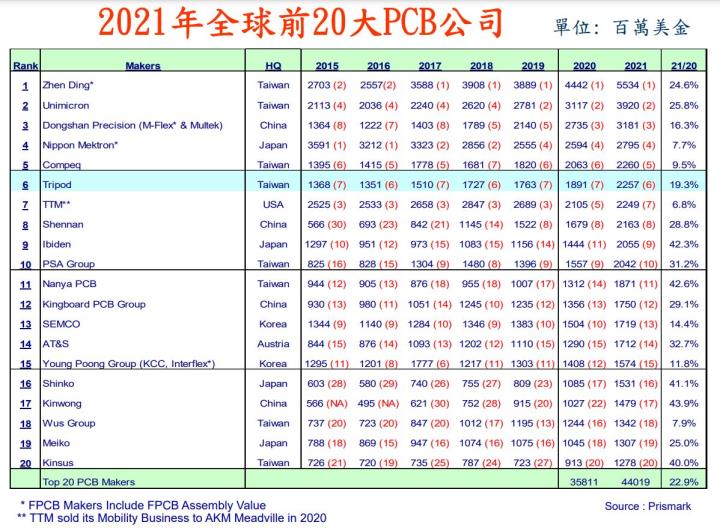Click the 21/20 growth column header
Screen dimensions: 720x528
[x=684, y=66]
